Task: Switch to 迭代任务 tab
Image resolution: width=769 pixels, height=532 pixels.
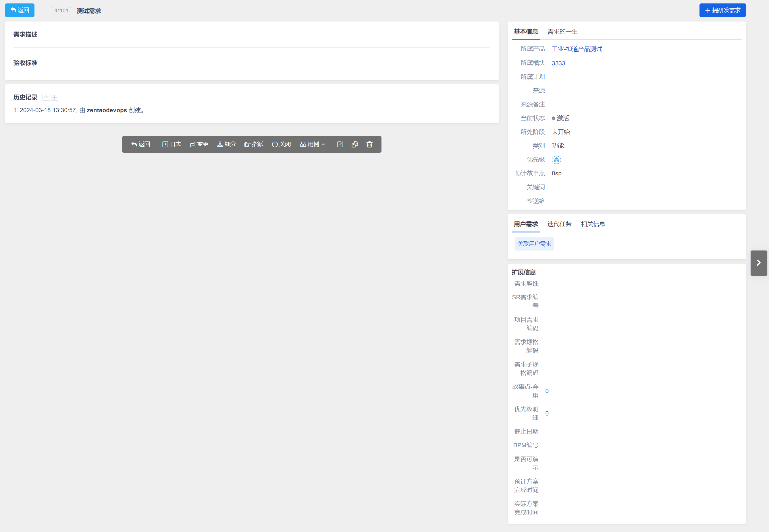Action: (x=559, y=224)
